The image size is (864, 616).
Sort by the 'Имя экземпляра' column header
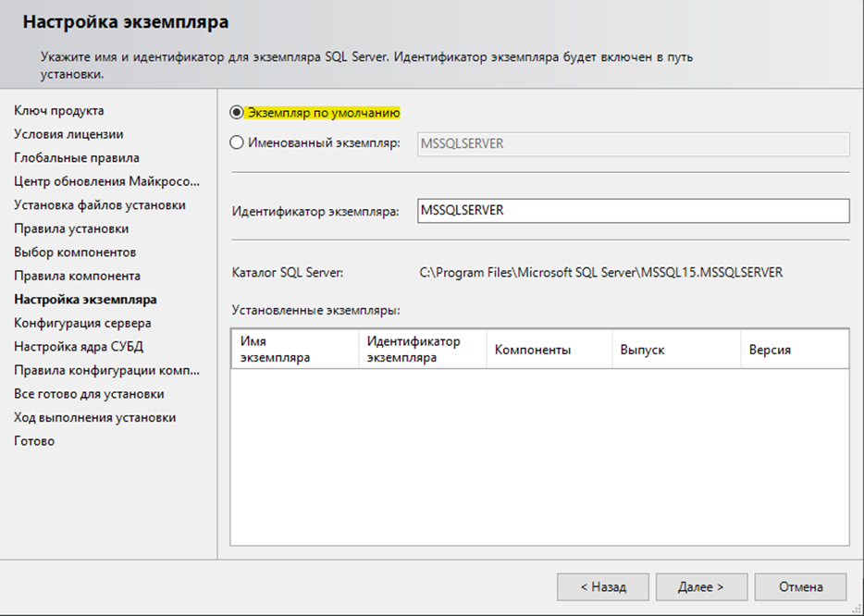[x=294, y=350]
